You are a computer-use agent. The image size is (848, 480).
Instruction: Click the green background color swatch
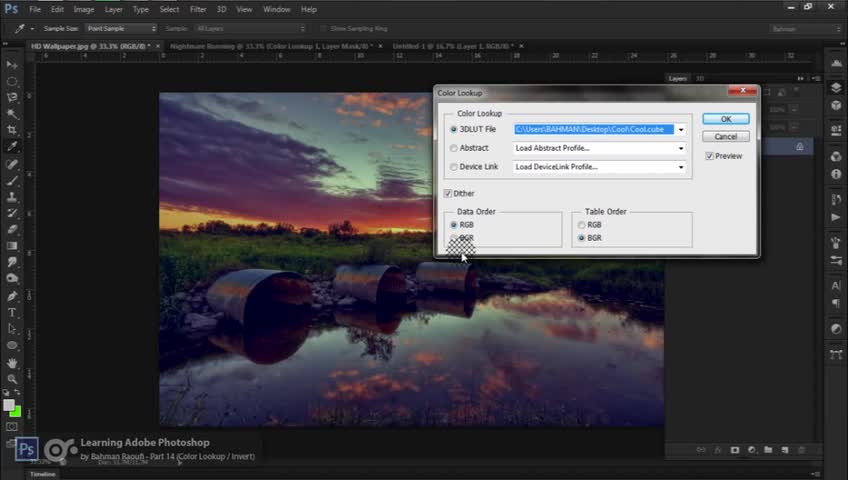pos(15,412)
